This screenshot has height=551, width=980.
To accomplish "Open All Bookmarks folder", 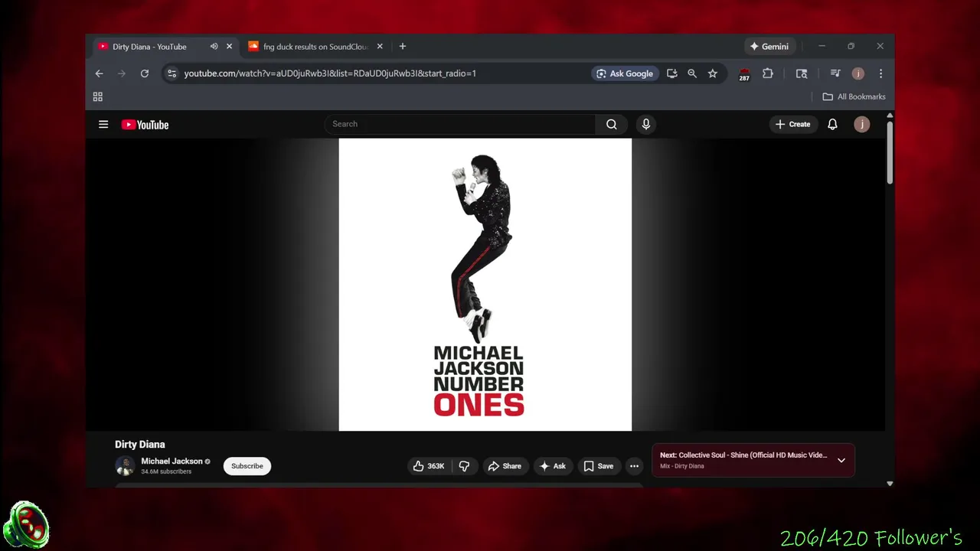I will coord(854,96).
